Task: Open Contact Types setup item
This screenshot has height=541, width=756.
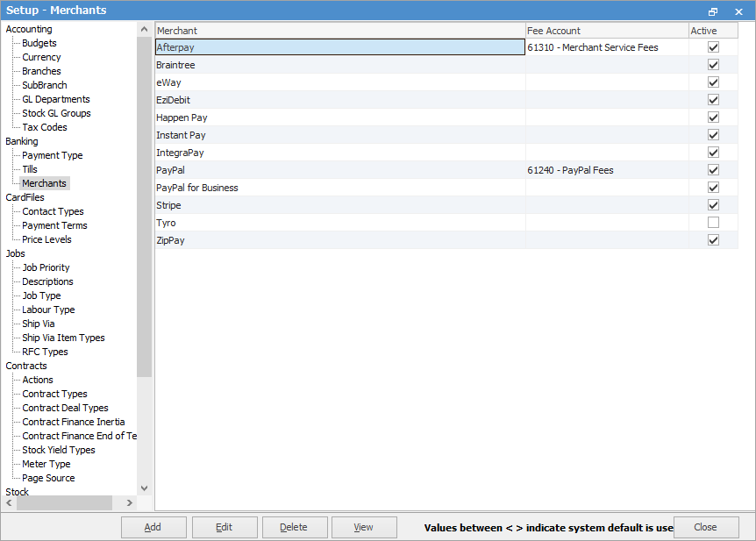Action: pyautogui.click(x=53, y=211)
